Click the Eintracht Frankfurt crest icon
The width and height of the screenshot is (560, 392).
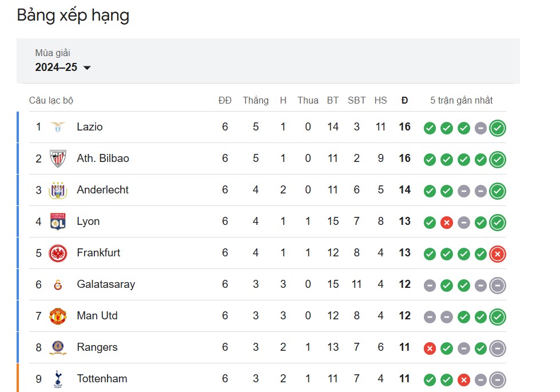tap(58, 253)
